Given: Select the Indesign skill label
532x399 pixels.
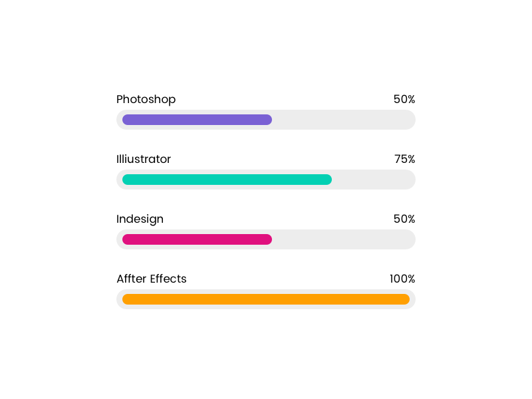Looking at the screenshot, I should pyautogui.click(x=140, y=219).
